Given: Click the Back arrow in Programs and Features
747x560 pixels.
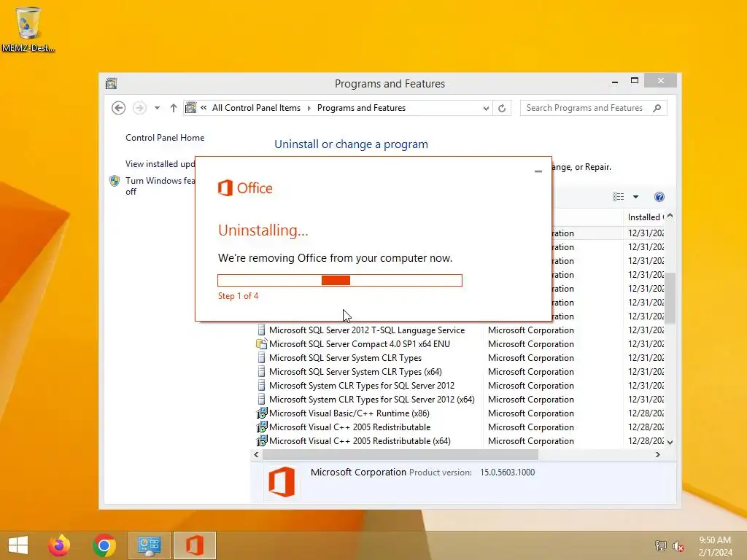Looking at the screenshot, I should point(119,108).
